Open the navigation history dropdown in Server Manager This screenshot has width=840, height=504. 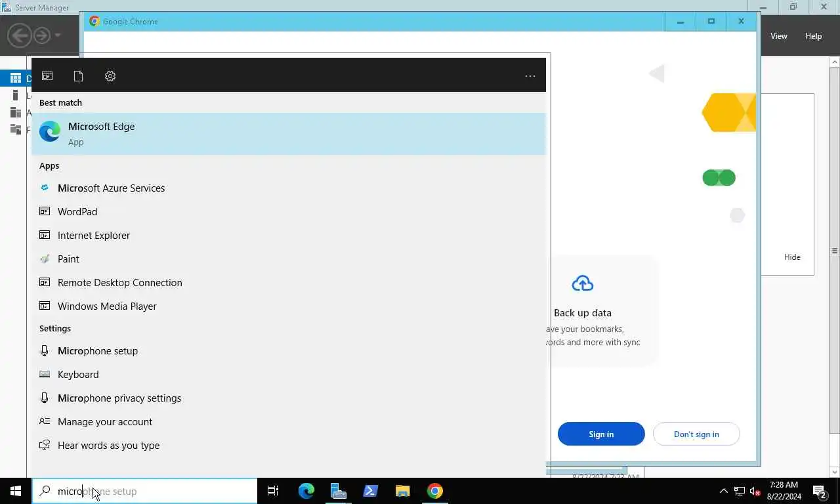pos(58,35)
